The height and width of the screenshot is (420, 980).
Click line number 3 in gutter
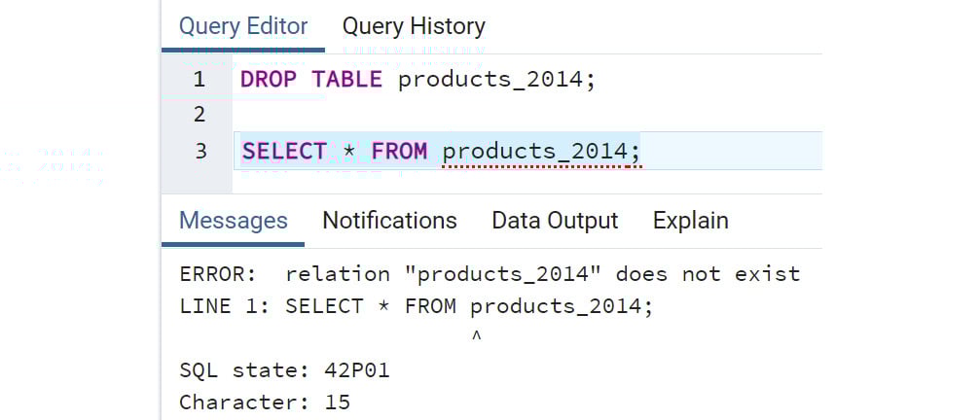tap(200, 151)
